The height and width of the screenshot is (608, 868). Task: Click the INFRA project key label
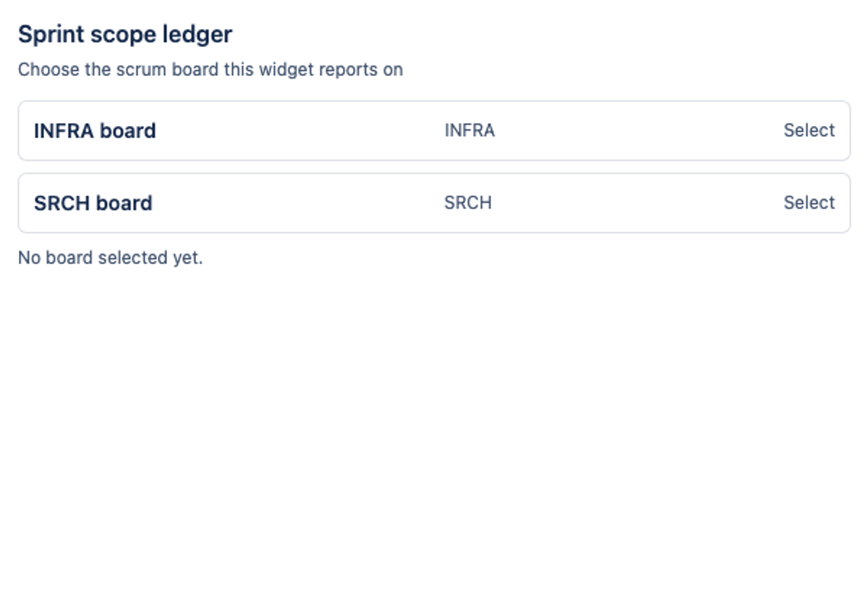pos(469,130)
